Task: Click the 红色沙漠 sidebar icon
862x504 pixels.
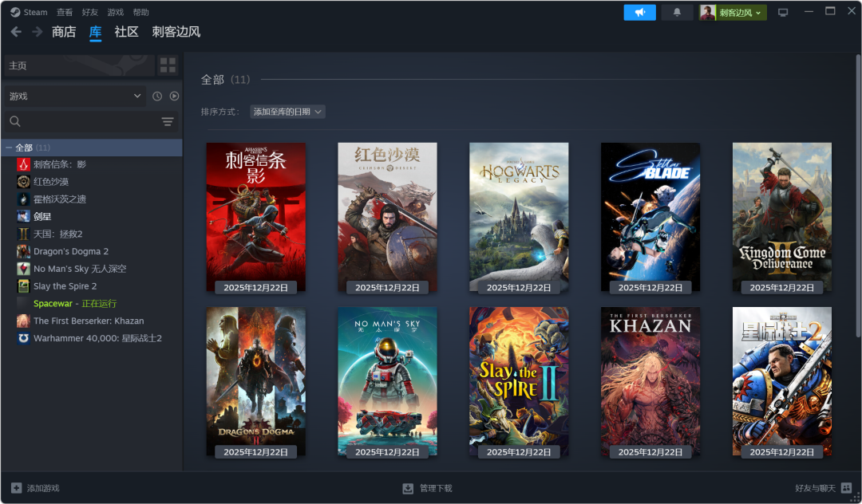Action: [x=23, y=182]
